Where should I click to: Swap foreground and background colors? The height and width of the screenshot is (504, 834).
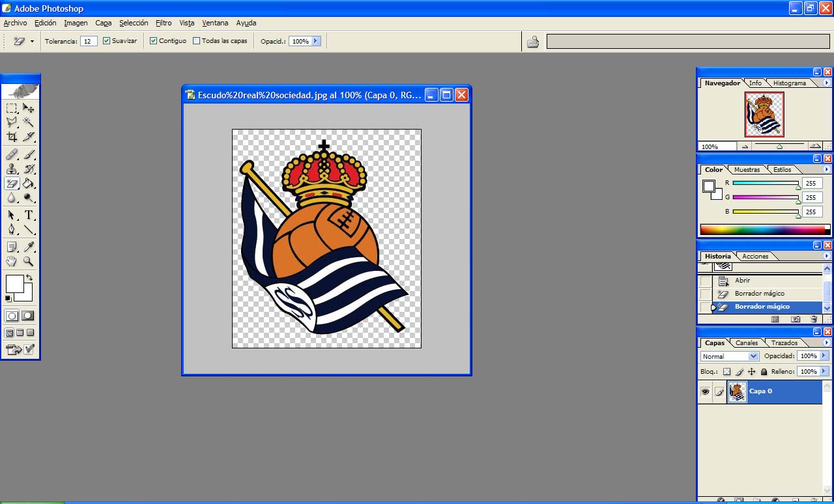(x=29, y=278)
